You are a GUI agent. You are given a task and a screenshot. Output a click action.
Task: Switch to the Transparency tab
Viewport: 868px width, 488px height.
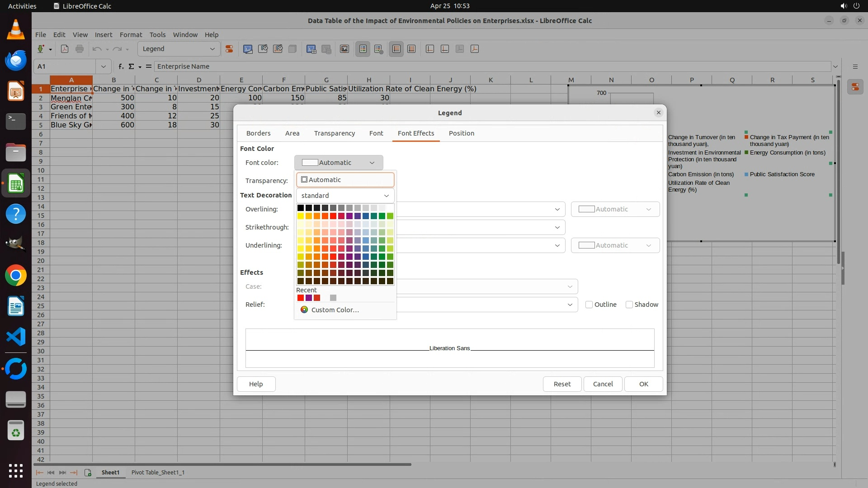pos(334,133)
